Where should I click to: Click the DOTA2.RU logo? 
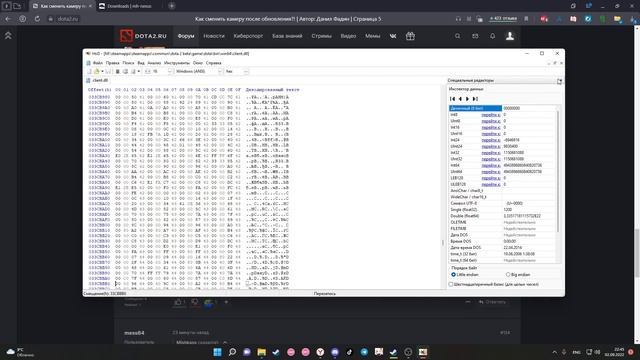click(x=143, y=36)
